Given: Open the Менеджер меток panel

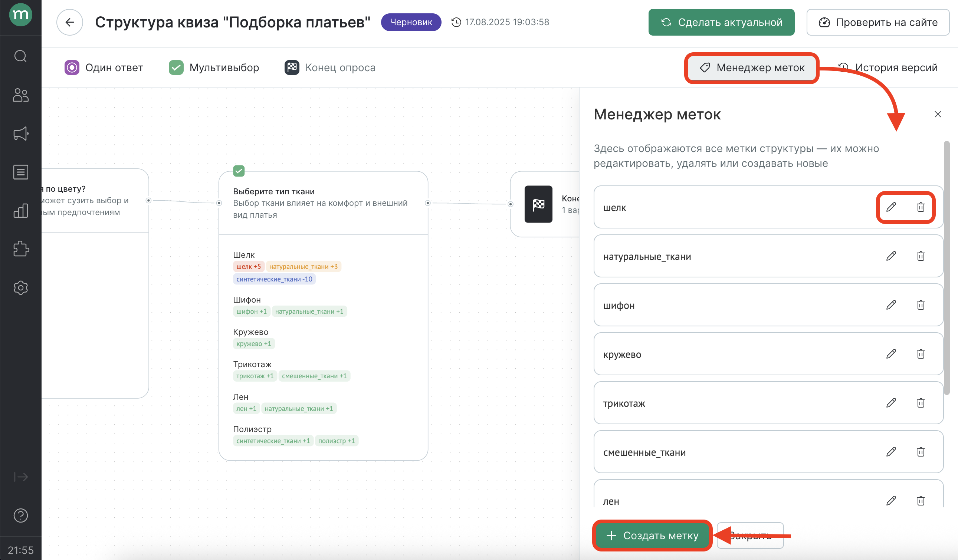Looking at the screenshot, I should pyautogui.click(x=752, y=68).
